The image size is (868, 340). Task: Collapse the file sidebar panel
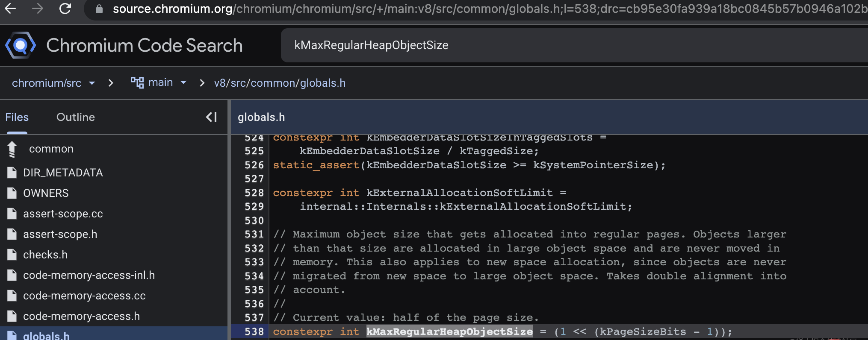tap(212, 117)
